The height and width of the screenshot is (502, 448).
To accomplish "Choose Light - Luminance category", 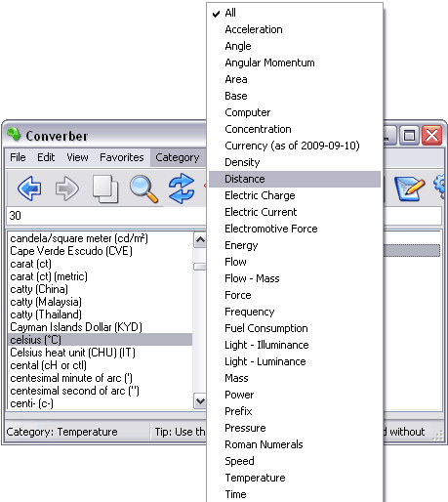I will 295,361.
